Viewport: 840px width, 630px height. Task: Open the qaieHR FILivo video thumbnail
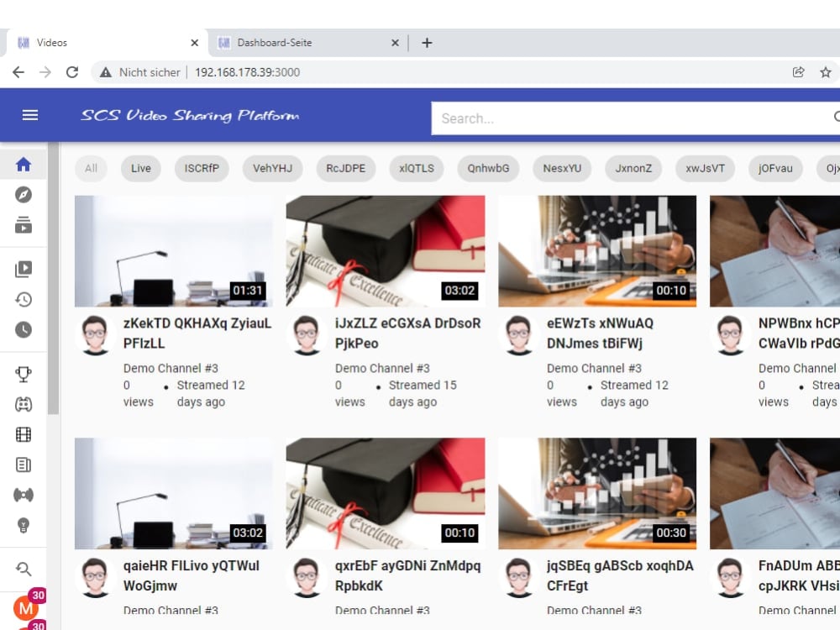point(174,493)
